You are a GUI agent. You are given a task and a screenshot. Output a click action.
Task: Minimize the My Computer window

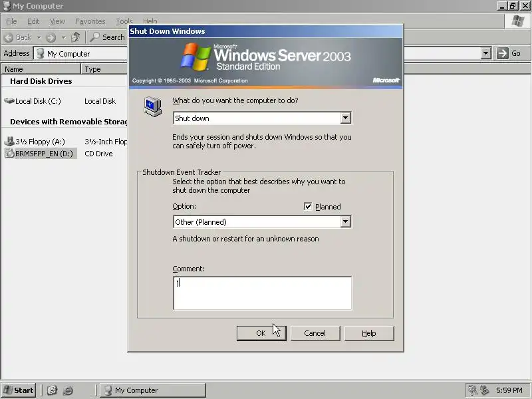pyautogui.click(x=502, y=6)
